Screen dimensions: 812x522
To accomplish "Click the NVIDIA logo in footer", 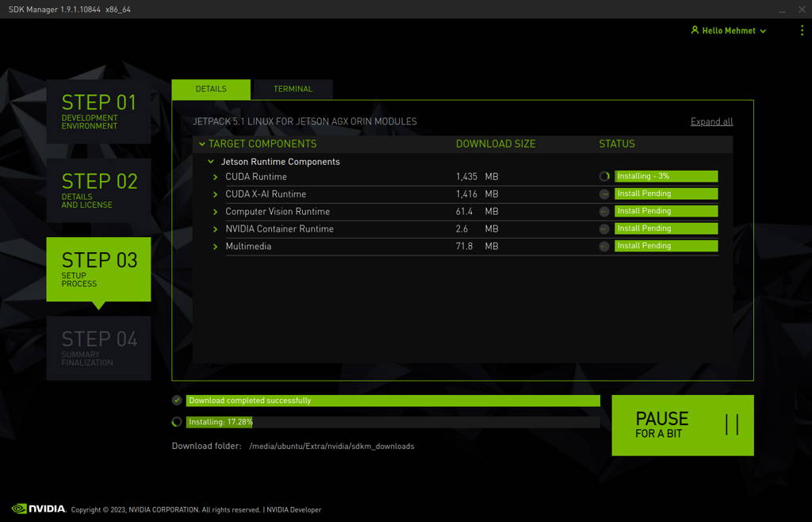I will coord(39,509).
